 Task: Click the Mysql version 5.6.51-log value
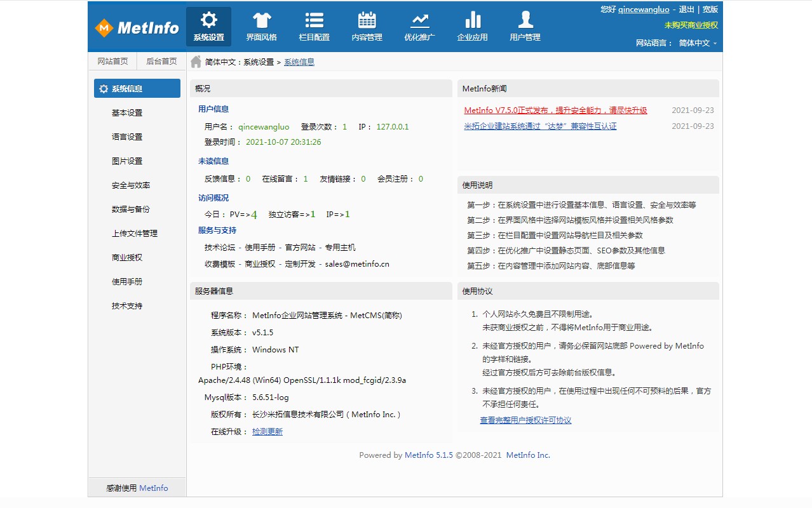pyautogui.click(x=271, y=398)
